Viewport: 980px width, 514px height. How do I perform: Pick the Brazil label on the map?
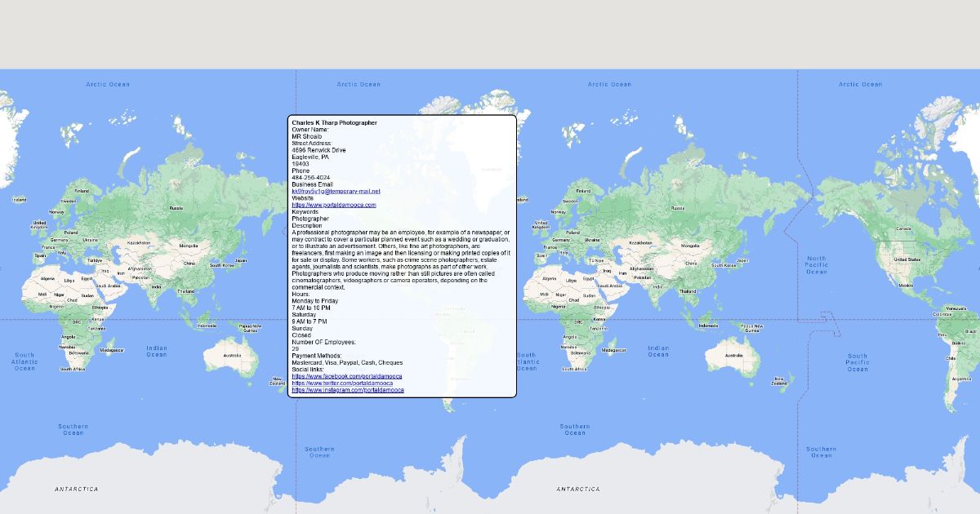coord(971,331)
